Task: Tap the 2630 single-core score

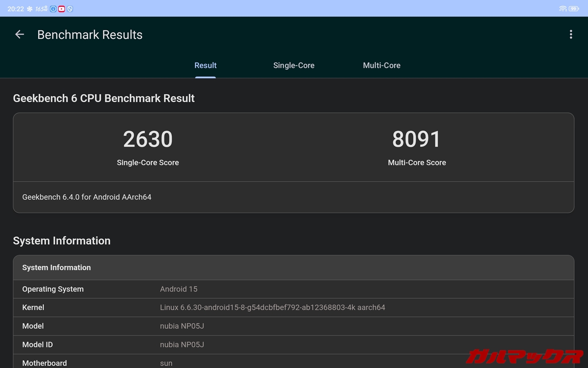Action: click(x=147, y=139)
